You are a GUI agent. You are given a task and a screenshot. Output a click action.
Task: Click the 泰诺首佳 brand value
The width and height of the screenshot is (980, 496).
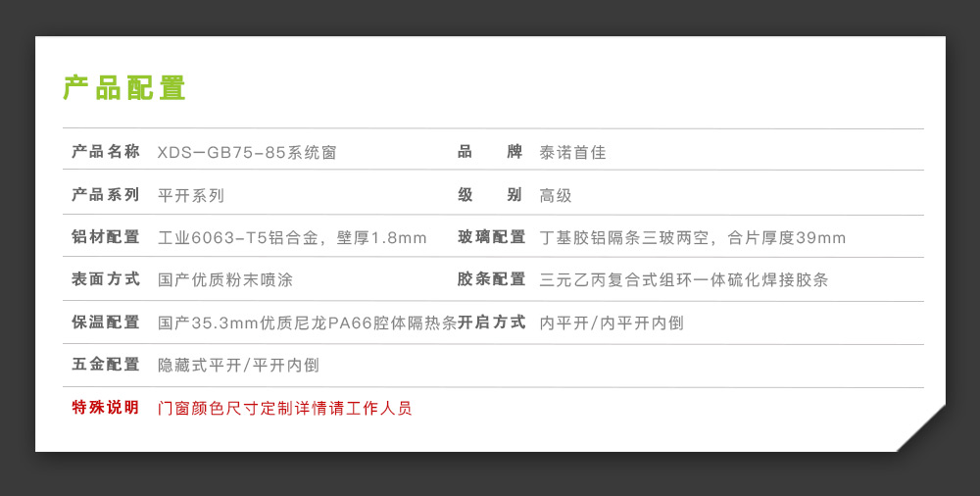tap(572, 153)
